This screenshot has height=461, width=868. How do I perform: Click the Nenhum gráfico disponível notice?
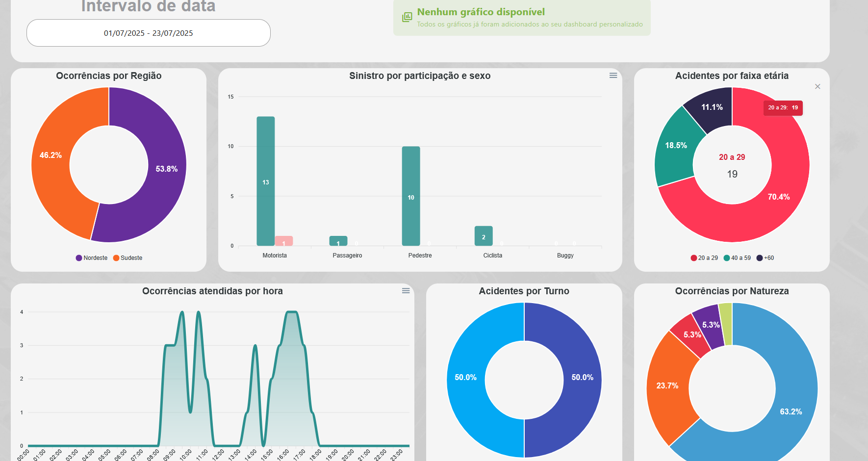pyautogui.click(x=522, y=18)
